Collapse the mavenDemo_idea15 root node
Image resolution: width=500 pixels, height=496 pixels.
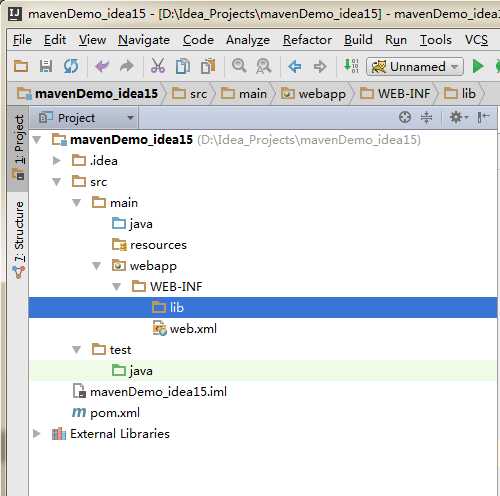37,140
